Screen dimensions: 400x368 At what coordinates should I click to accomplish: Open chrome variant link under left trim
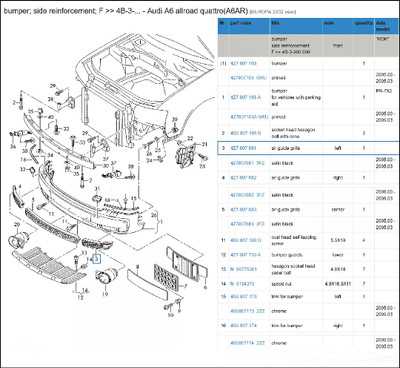click(x=247, y=311)
